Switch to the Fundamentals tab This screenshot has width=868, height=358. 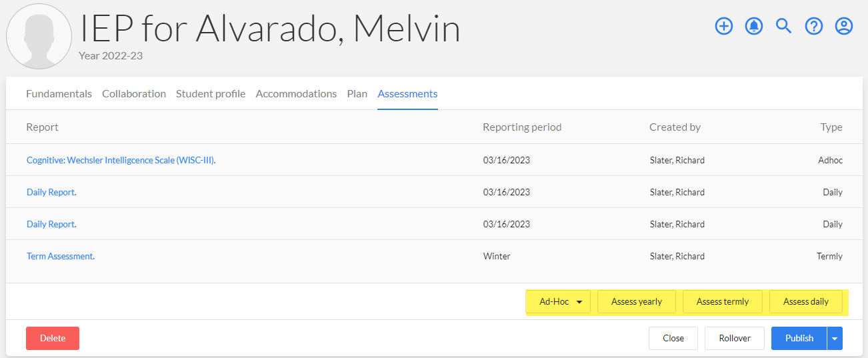pyautogui.click(x=59, y=94)
